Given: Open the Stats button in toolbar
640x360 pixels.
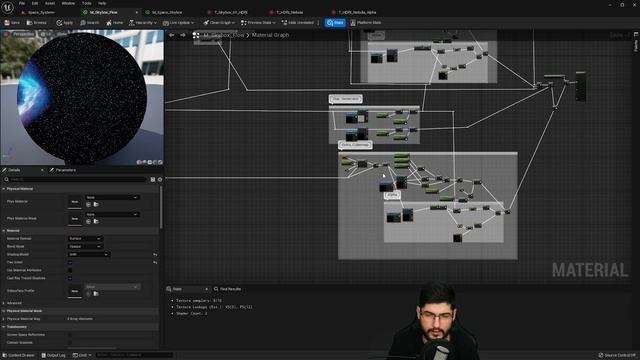Looking at the screenshot, I should click(x=335, y=23).
